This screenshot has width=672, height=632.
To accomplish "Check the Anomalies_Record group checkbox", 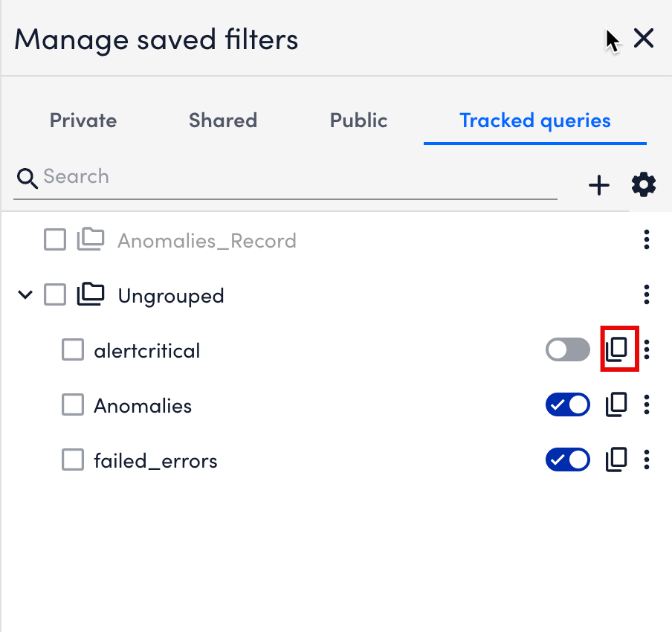I will point(54,239).
